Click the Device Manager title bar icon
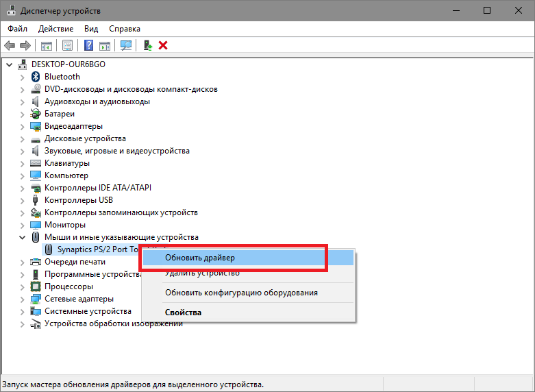 [12, 10]
